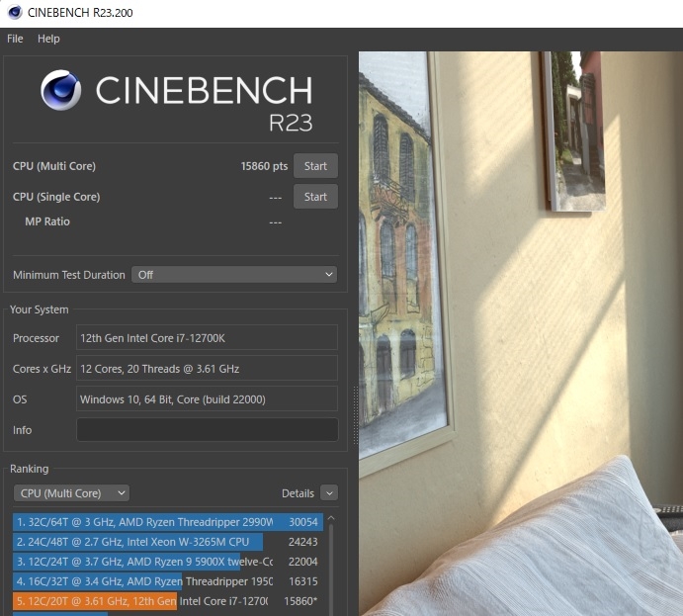Screen dimensions: 683x616
Task: Open the Minimum Test Duration dropdown
Action: [234, 275]
